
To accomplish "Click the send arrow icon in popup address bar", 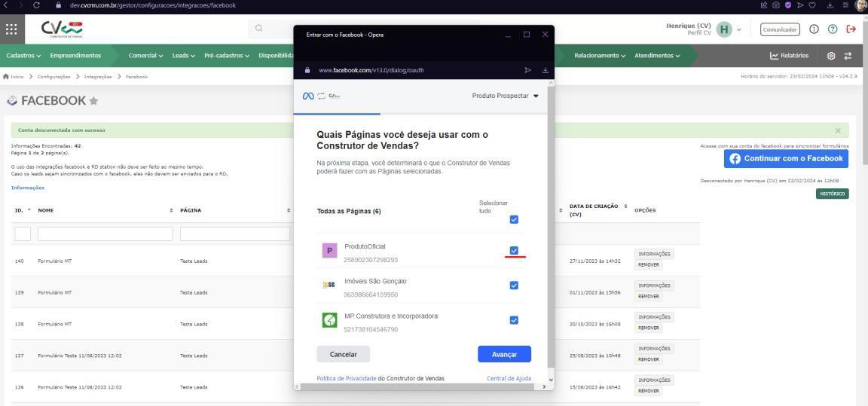I will tap(527, 70).
